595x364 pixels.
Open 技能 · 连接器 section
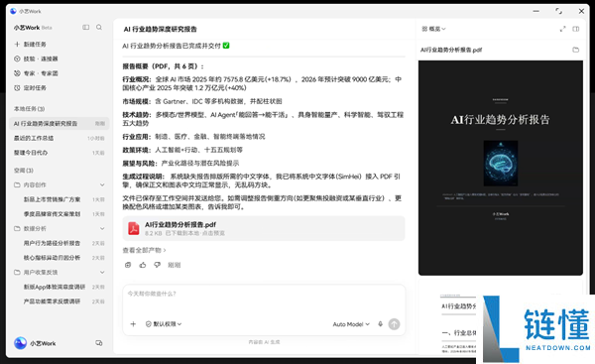[x=36, y=59]
